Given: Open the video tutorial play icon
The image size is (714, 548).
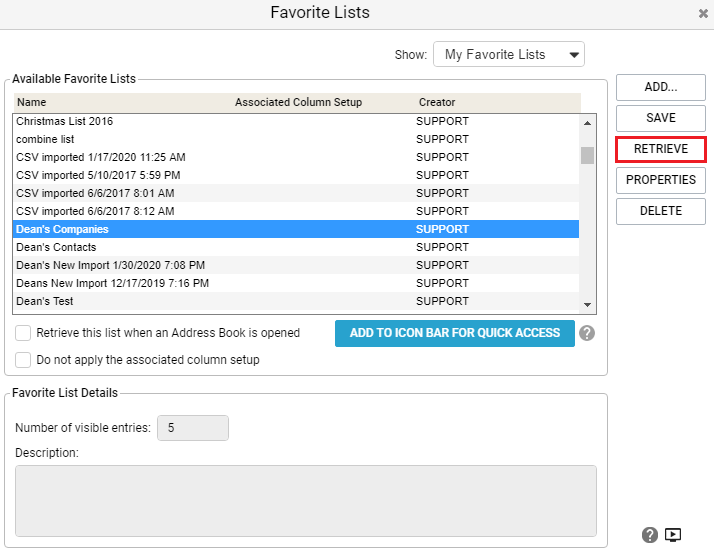Looking at the screenshot, I should coord(673,535).
